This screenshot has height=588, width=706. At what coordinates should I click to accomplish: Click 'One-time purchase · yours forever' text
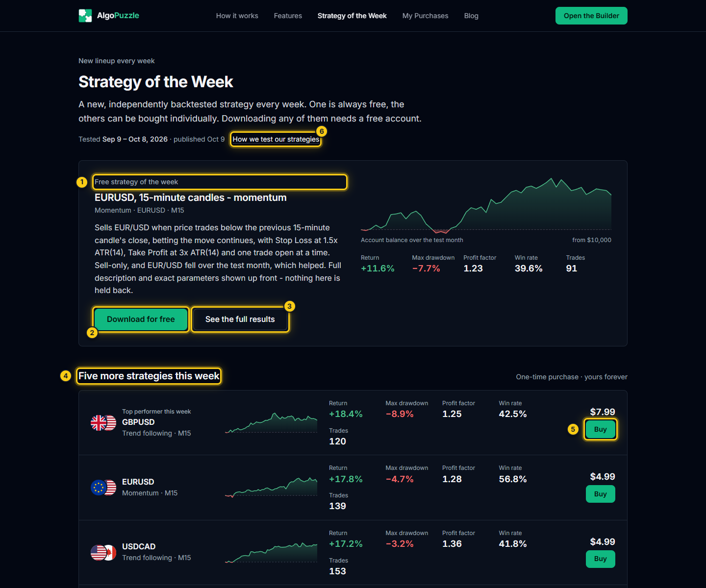coord(572,377)
